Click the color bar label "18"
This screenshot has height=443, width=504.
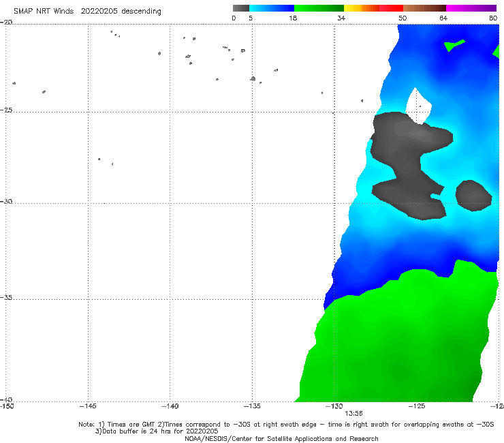coord(293,18)
